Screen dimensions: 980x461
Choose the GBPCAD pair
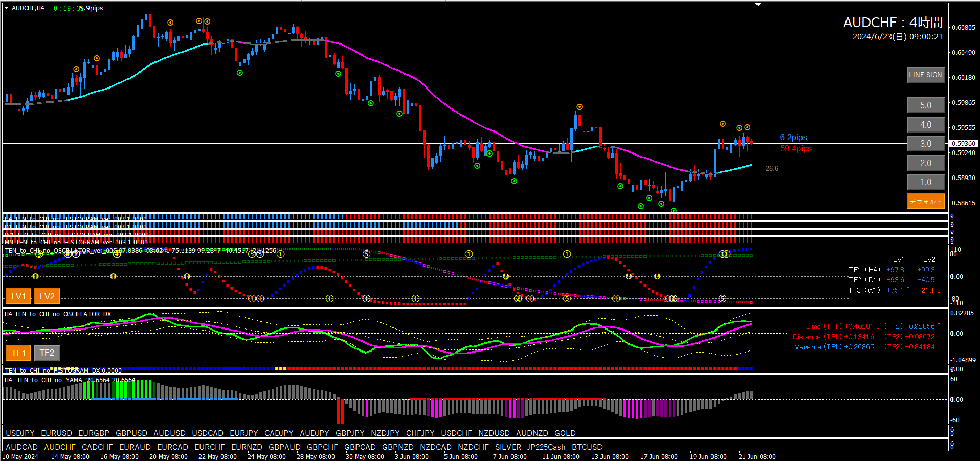(x=360, y=447)
